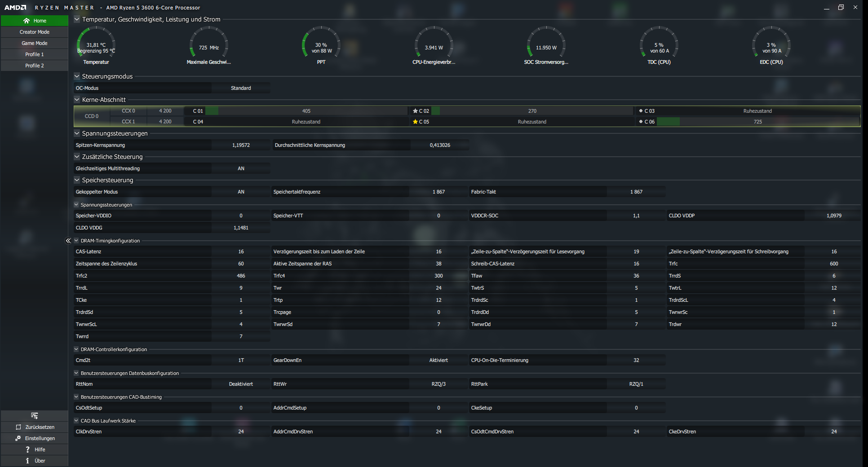
Task: Click the star icon on core C 05
Action: 415,122
